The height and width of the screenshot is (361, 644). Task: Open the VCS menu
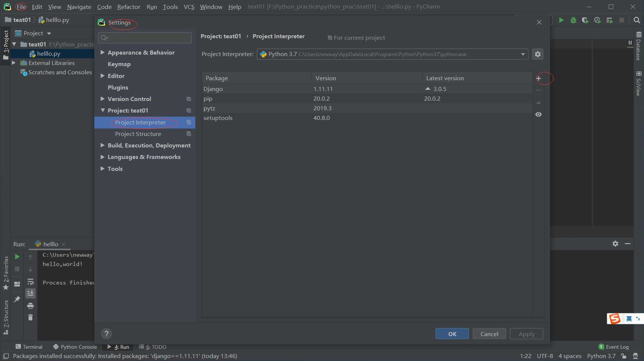click(189, 7)
